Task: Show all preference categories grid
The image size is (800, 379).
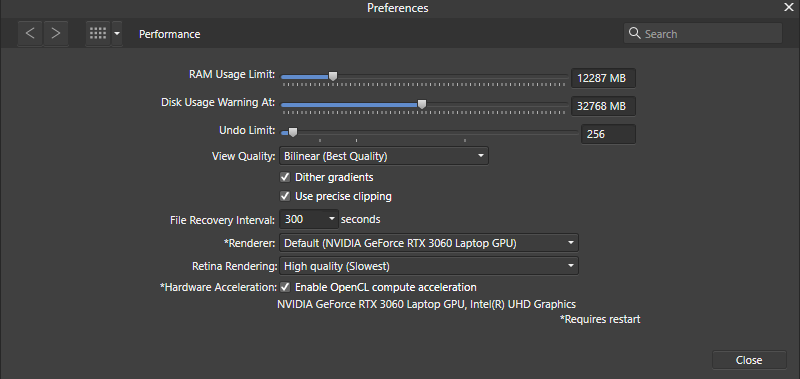Action: pyautogui.click(x=97, y=34)
